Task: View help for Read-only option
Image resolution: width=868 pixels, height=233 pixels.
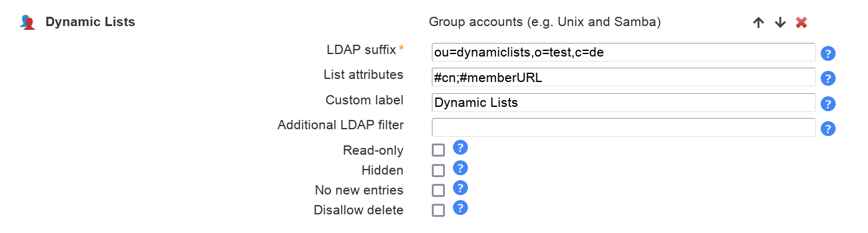Action: click(460, 148)
